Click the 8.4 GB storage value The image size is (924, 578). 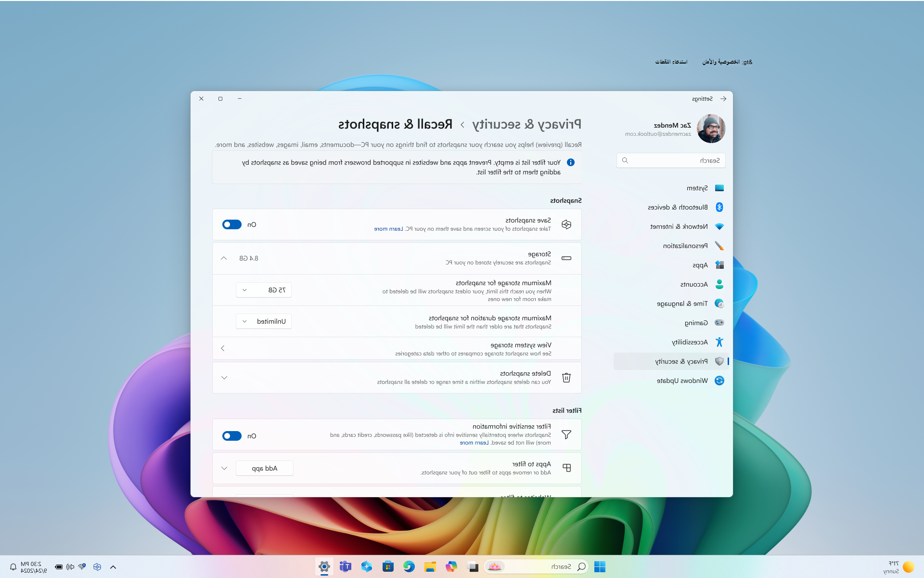249,258
